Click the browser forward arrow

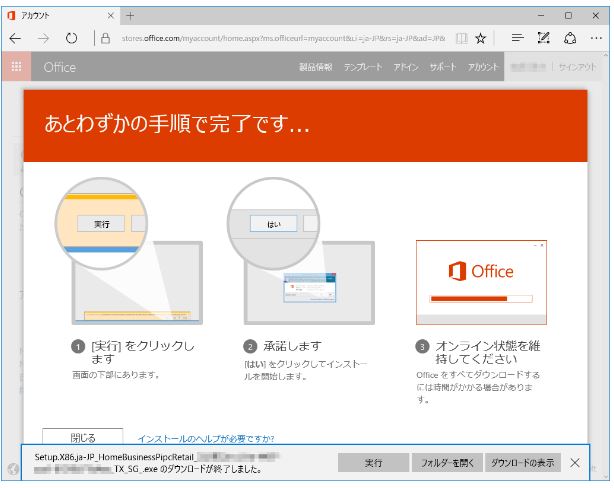43,38
